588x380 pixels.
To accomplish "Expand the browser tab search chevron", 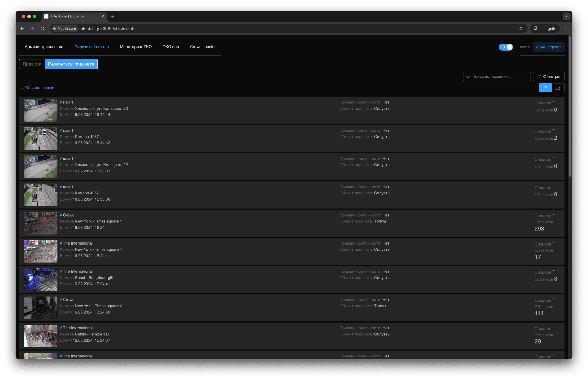I will pos(566,16).
